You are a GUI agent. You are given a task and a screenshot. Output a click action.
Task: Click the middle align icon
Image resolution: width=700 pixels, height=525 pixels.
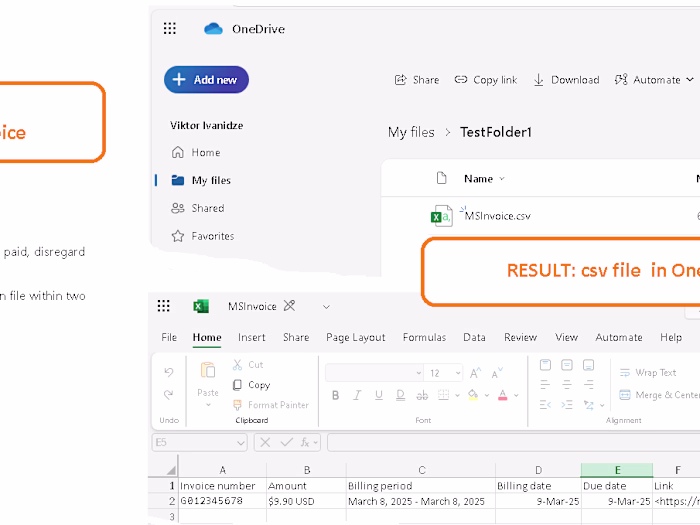(567, 365)
